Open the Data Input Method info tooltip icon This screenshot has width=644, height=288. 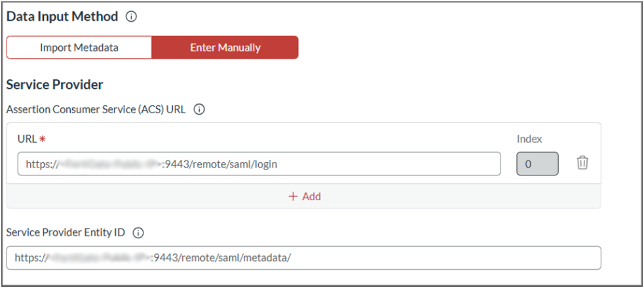click(131, 17)
